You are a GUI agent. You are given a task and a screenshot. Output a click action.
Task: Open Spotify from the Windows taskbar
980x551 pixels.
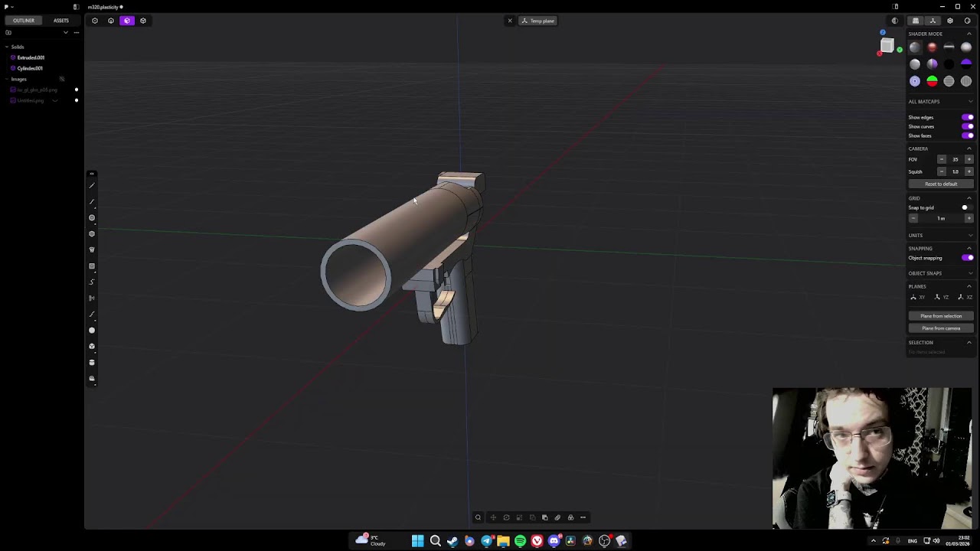[x=520, y=541]
